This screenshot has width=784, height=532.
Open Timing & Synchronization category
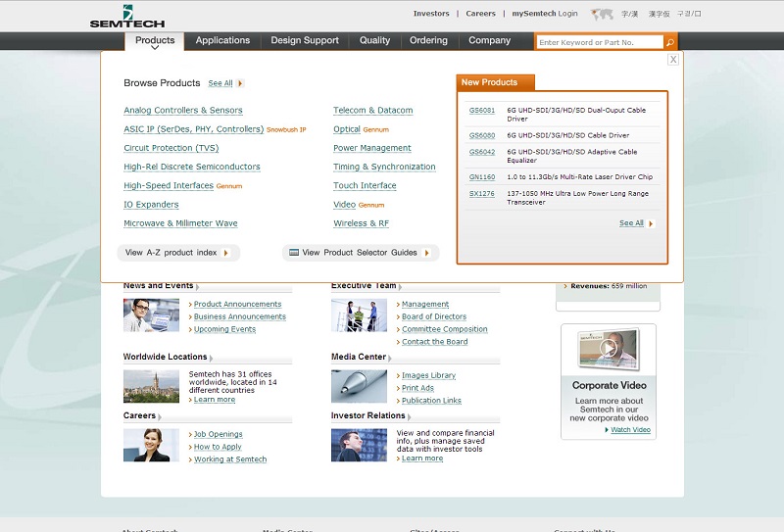pos(384,167)
